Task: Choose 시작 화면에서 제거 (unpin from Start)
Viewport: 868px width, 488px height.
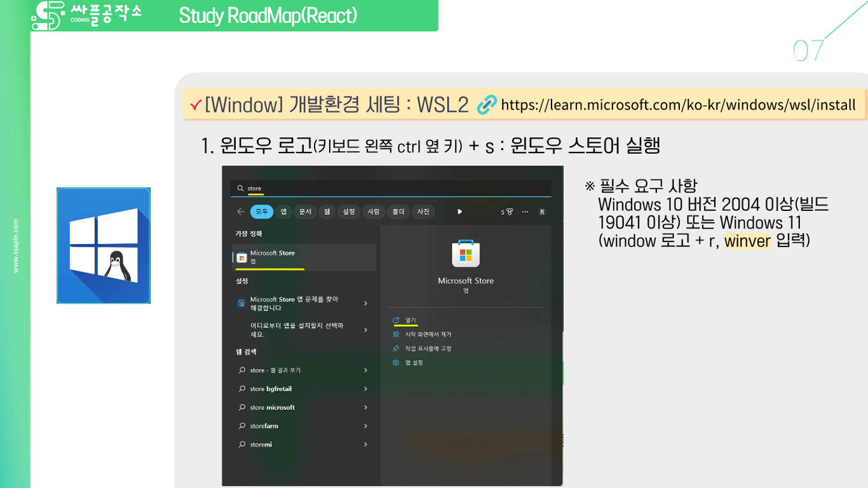Action: point(428,334)
